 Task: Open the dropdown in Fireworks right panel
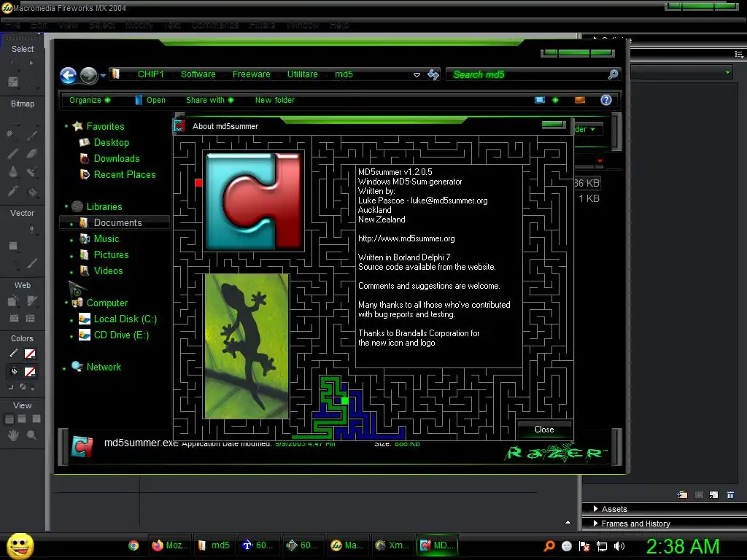[x=727, y=73]
